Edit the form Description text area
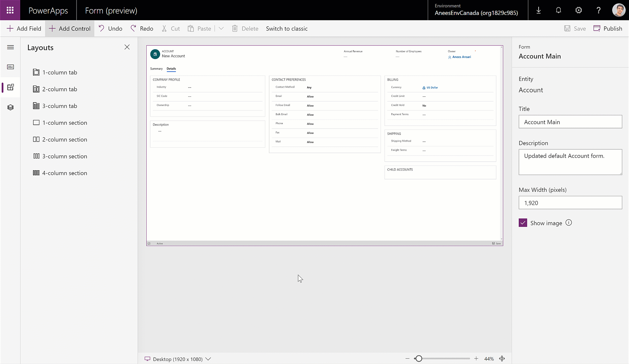Image resolution: width=629 pixels, height=364 pixels. [570, 162]
